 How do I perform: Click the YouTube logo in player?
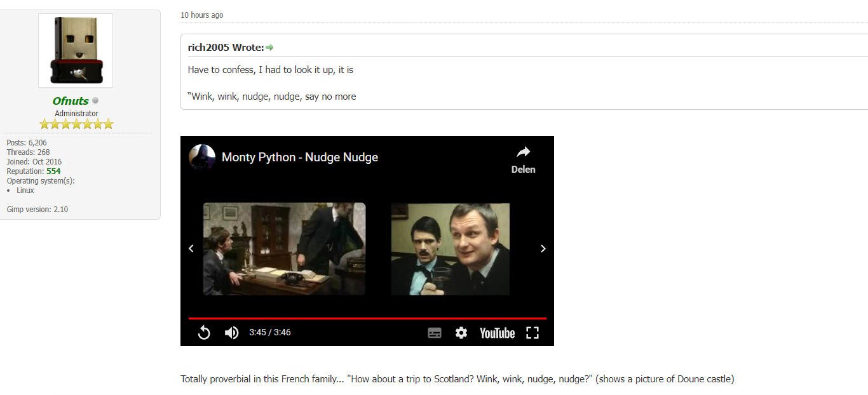pyautogui.click(x=497, y=333)
